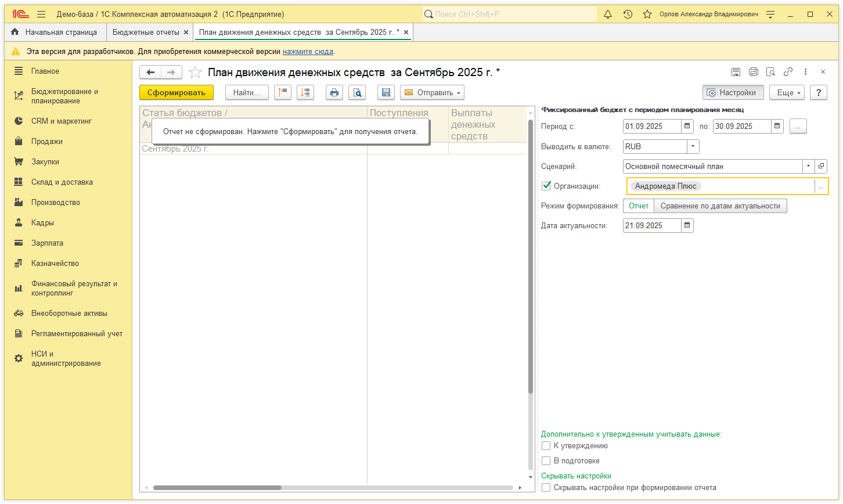Uncheck the Организации filter checkbox
The image size is (843, 504).
click(546, 186)
